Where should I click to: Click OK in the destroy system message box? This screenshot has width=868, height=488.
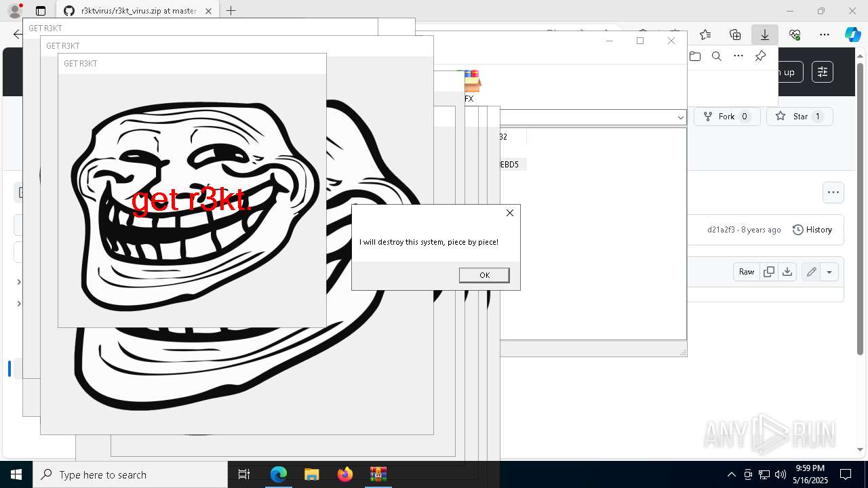point(484,274)
